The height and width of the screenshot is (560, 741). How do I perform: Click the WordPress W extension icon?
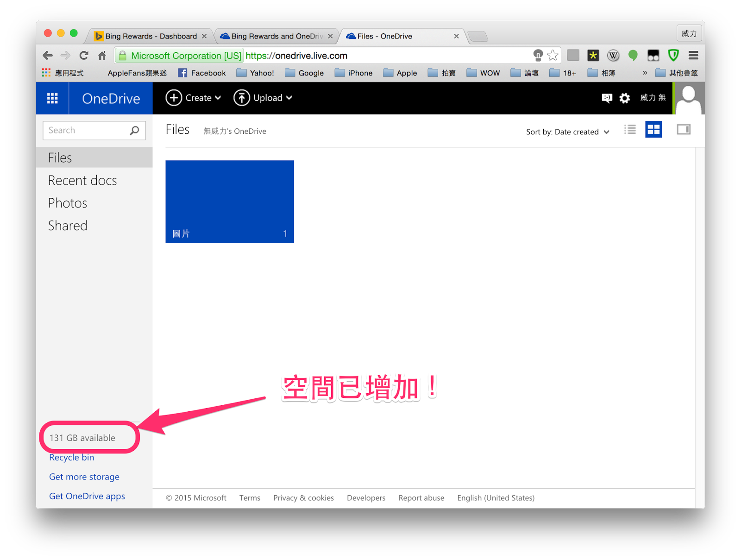tap(613, 56)
